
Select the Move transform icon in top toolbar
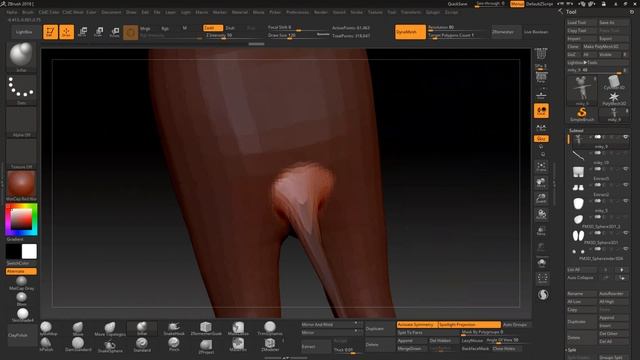[x=82, y=32]
